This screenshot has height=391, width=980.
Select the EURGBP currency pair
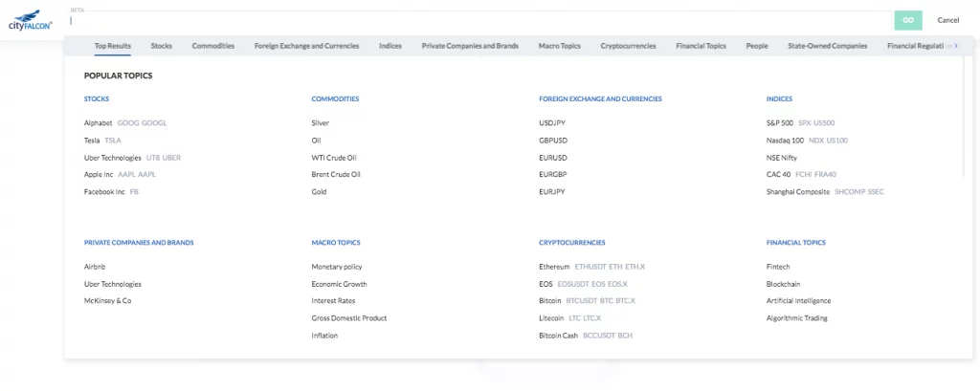point(553,174)
